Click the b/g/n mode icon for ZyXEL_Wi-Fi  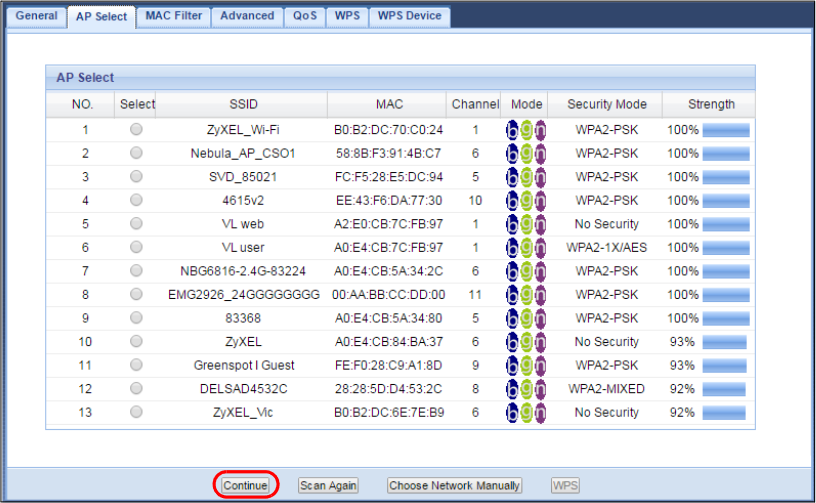pos(526,130)
